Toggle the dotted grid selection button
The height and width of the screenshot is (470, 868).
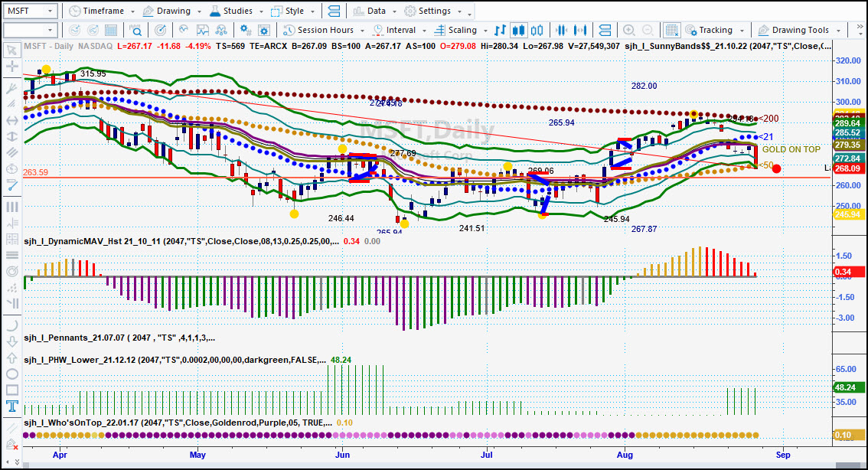[671, 30]
